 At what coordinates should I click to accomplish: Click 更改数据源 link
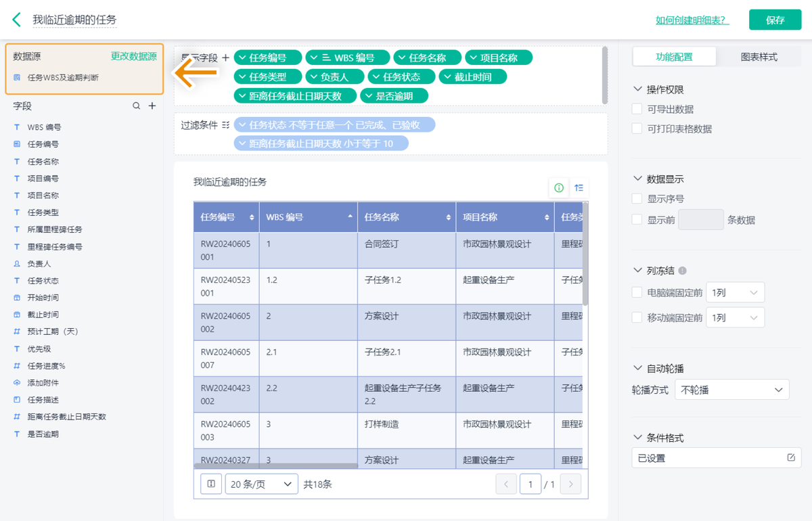coord(133,57)
